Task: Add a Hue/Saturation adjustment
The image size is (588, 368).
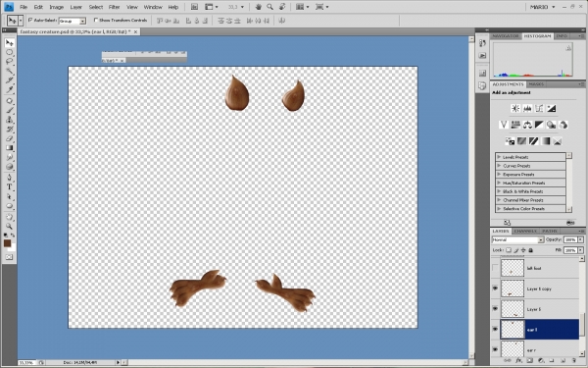Action: coord(515,125)
